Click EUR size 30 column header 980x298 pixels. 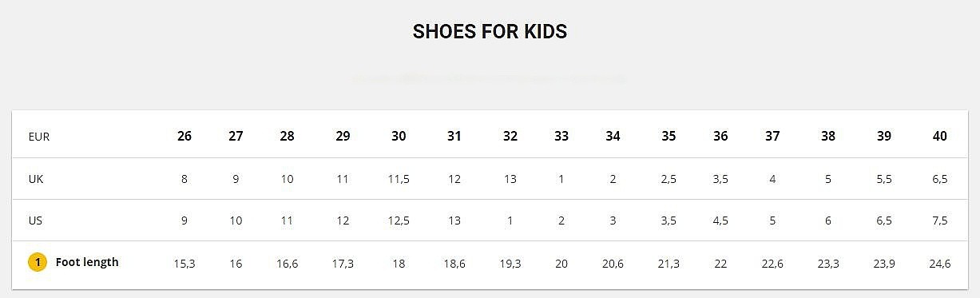399,137
